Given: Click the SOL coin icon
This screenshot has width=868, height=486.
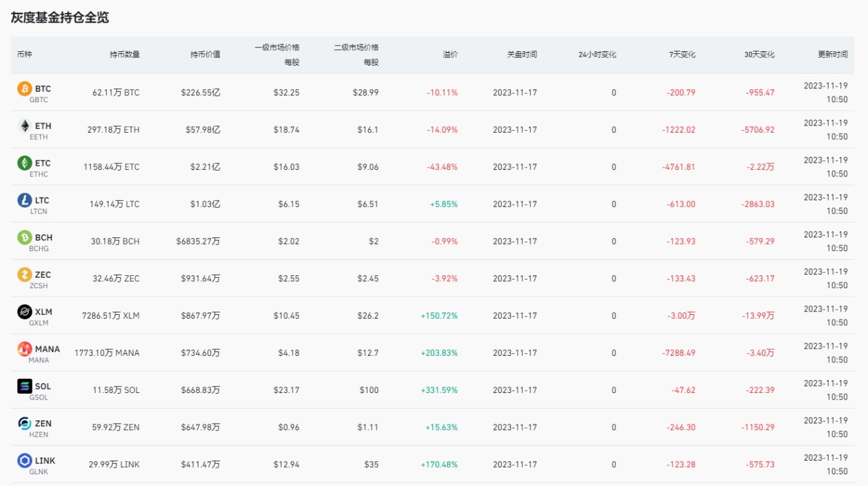Looking at the screenshot, I should [x=24, y=386].
